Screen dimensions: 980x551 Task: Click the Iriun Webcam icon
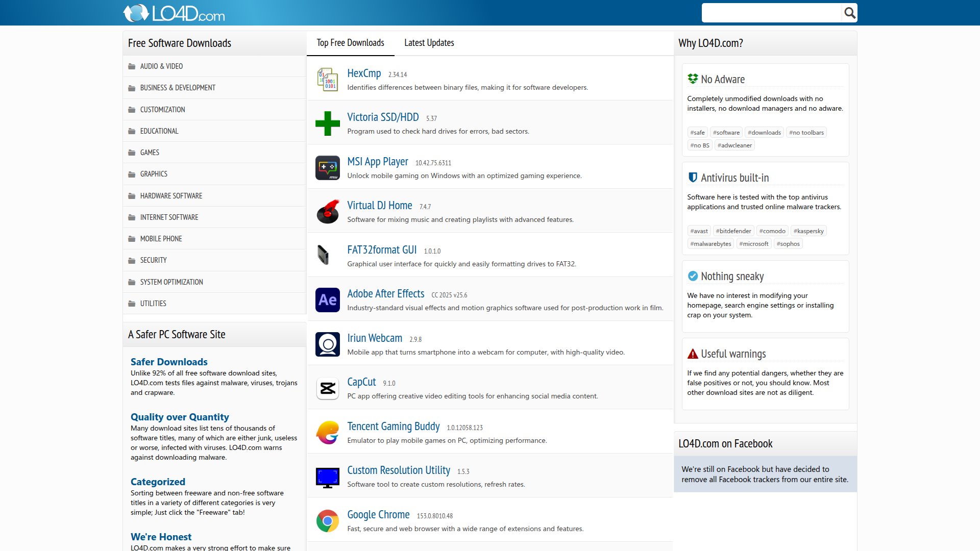click(328, 344)
